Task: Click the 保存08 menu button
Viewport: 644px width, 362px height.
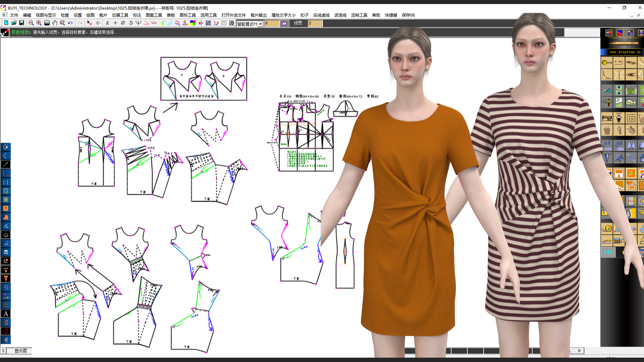Action: 408,15
